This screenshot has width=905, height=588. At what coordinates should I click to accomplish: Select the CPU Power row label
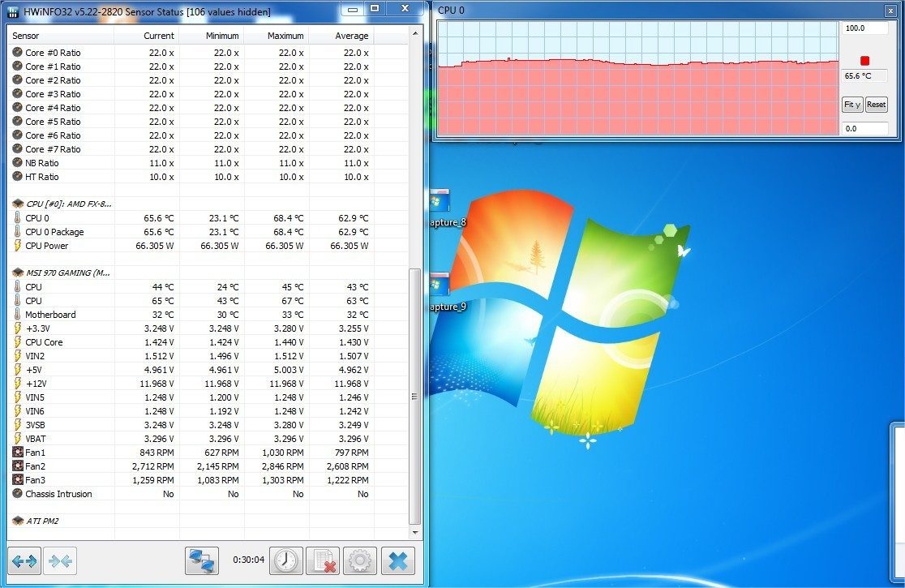[x=47, y=246]
